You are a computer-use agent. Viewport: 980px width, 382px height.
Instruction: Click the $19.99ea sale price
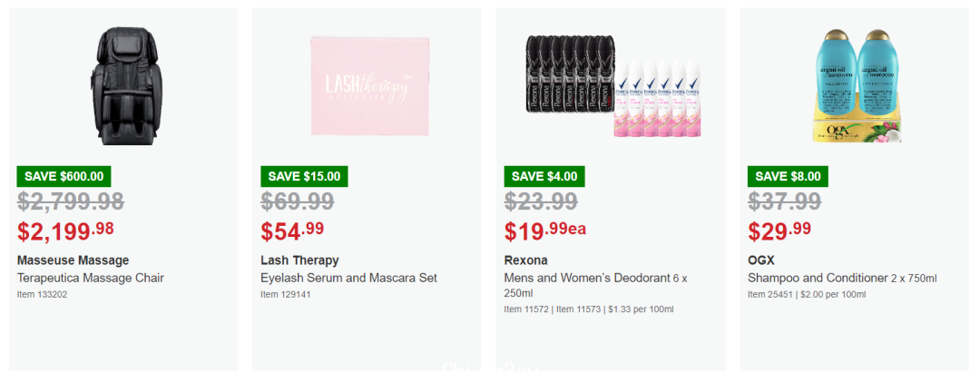(x=545, y=231)
